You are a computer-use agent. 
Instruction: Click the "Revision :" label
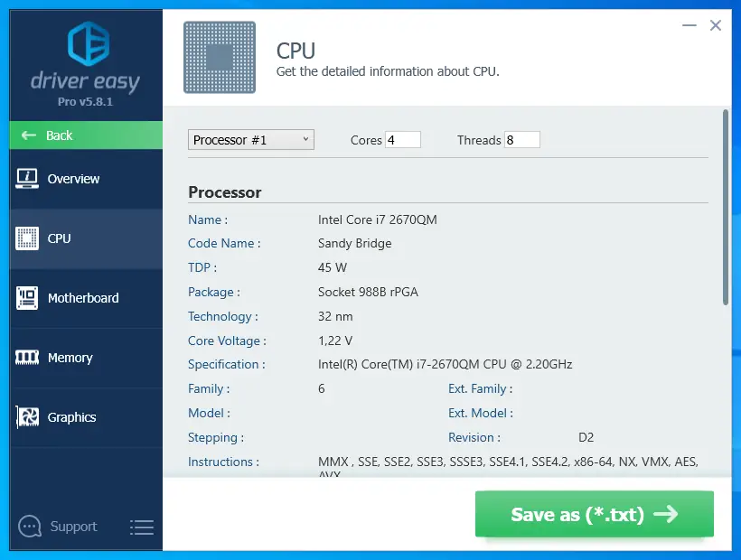pos(474,437)
